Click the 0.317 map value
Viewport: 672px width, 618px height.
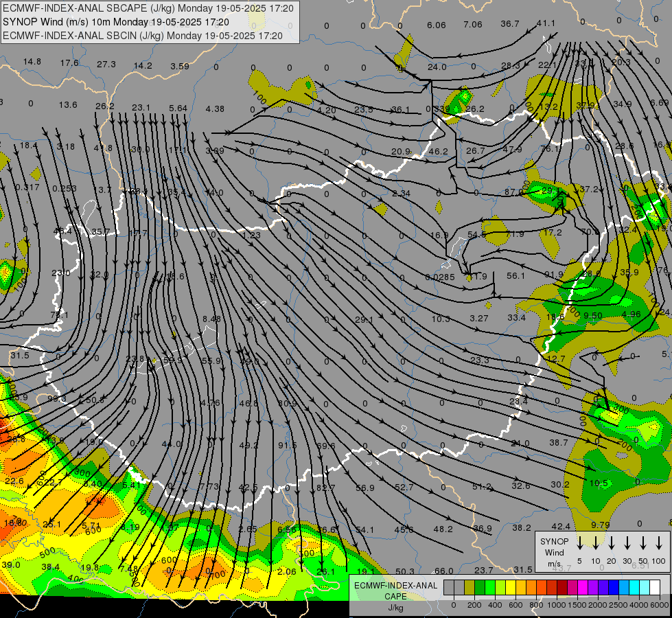(27, 187)
